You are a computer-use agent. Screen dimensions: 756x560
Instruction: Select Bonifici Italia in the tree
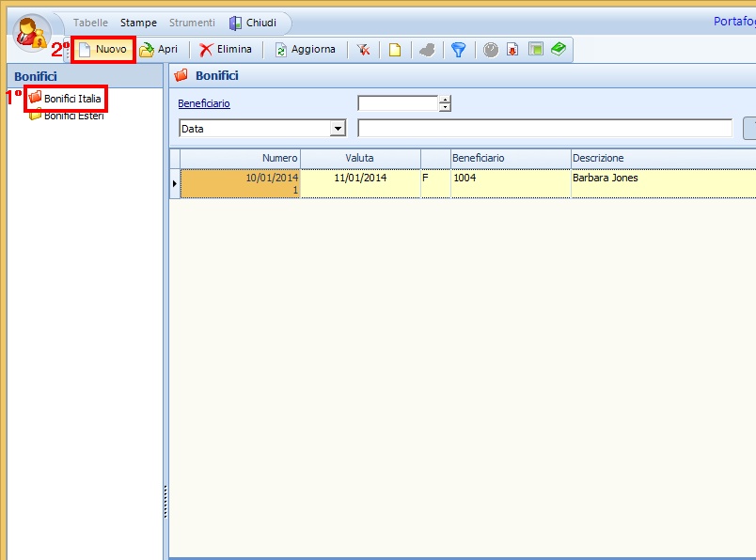pyautogui.click(x=72, y=99)
